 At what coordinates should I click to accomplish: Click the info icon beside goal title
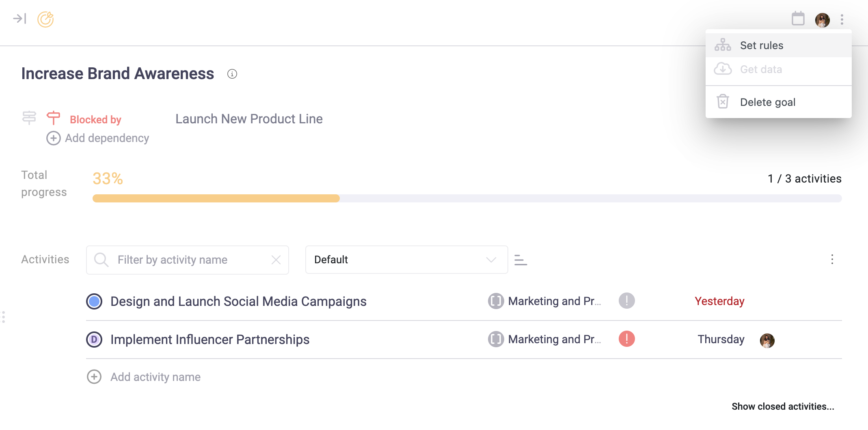[232, 74]
